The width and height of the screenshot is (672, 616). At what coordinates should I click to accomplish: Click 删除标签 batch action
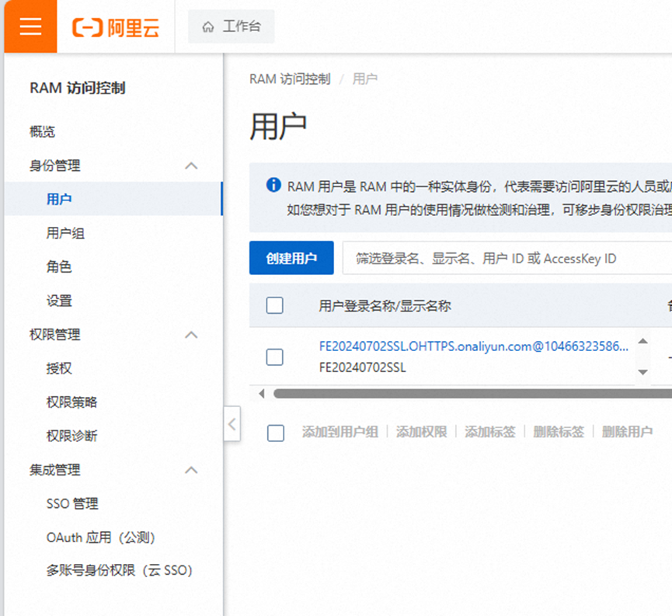tap(559, 432)
